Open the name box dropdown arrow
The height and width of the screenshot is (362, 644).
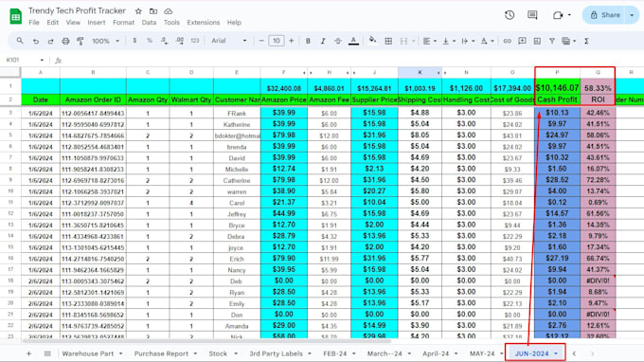pyautogui.click(x=42, y=60)
